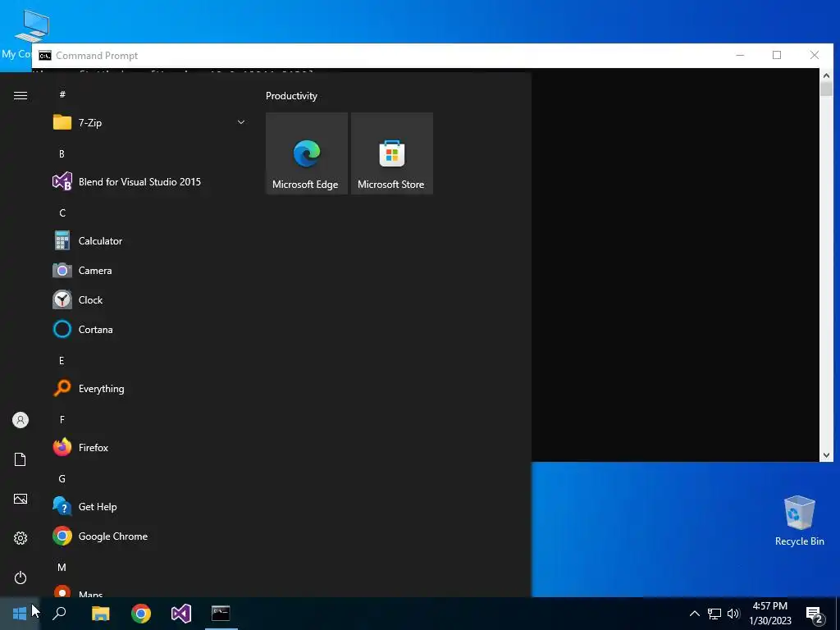This screenshot has height=630, width=840.
Task: Click the # letter header in app list
Action: pos(62,94)
